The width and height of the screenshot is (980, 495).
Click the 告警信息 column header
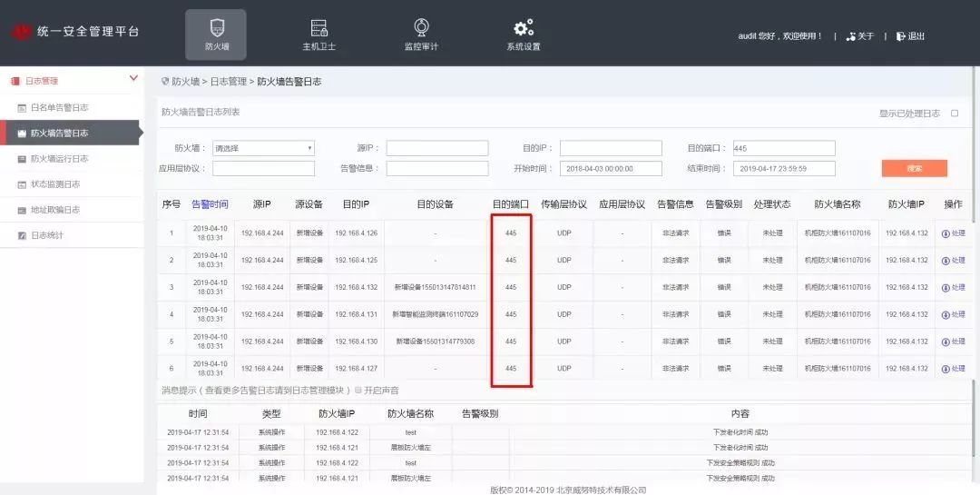675,204
